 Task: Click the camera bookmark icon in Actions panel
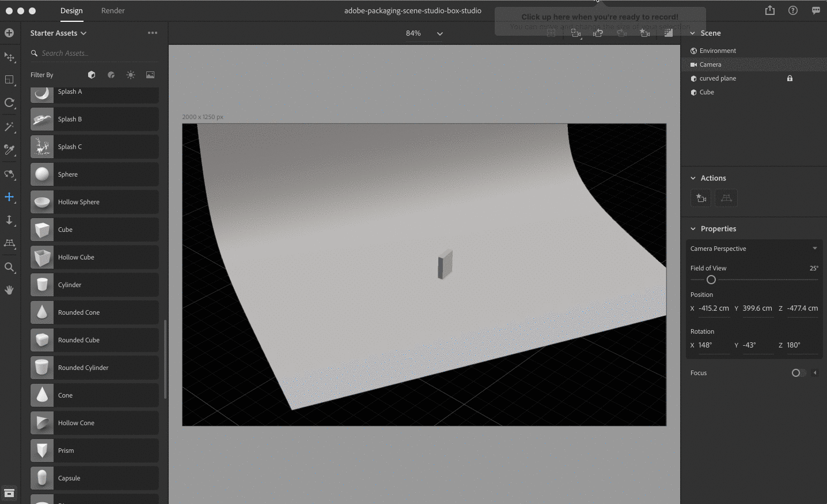click(701, 198)
